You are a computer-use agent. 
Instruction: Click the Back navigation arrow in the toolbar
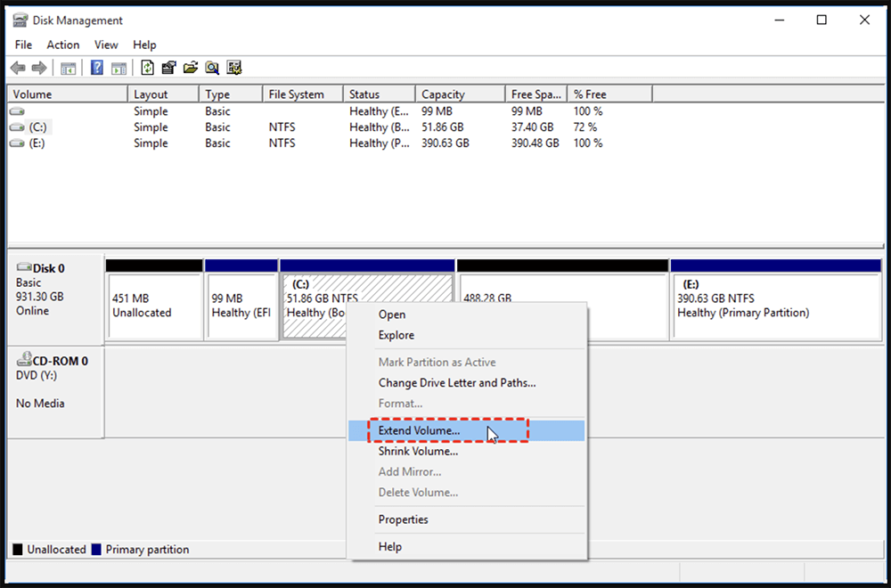[x=18, y=67]
